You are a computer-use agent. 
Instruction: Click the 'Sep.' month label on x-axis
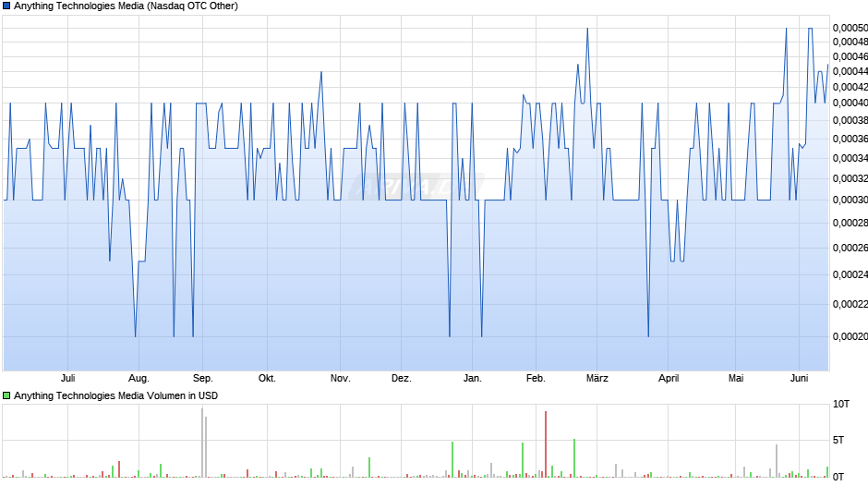coord(202,378)
